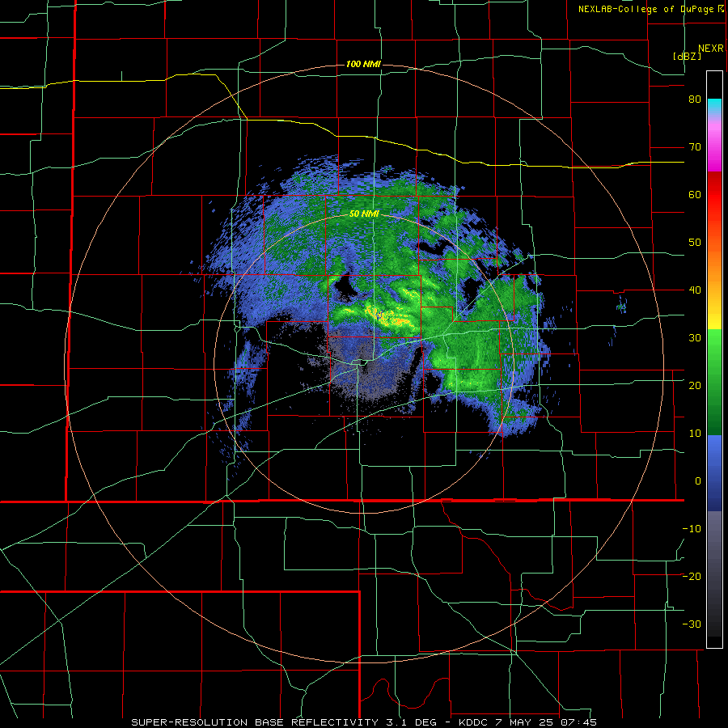The width and height of the screenshot is (728, 728).
Task: Select the 50 NMI range ring label
Action: pyautogui.click(x=364, y=214)
